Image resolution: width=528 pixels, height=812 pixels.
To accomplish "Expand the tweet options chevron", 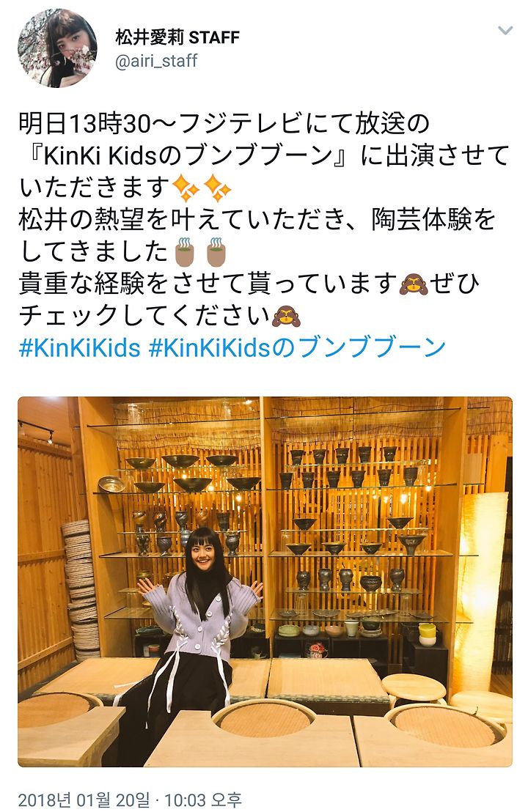I will pos(505,31).
